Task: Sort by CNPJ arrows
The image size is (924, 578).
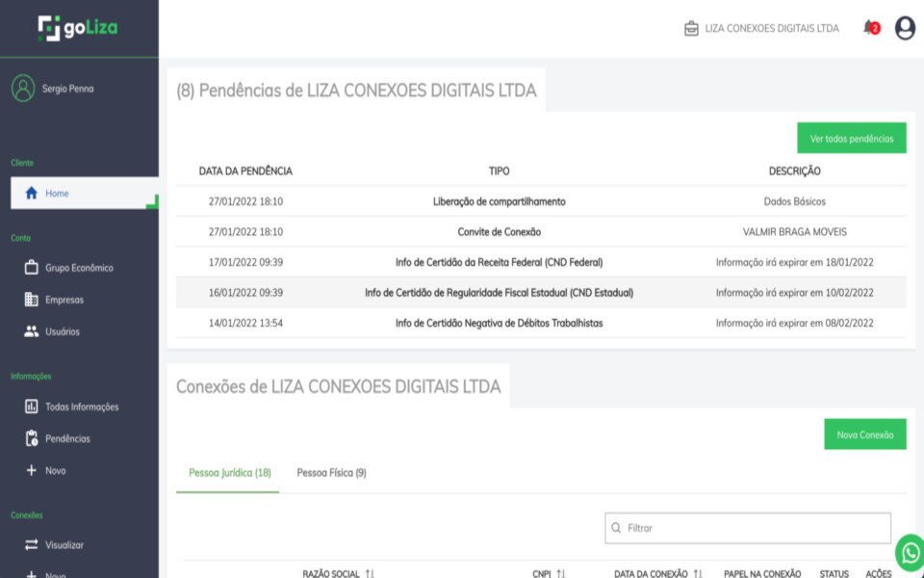Action: coord(560,574)
